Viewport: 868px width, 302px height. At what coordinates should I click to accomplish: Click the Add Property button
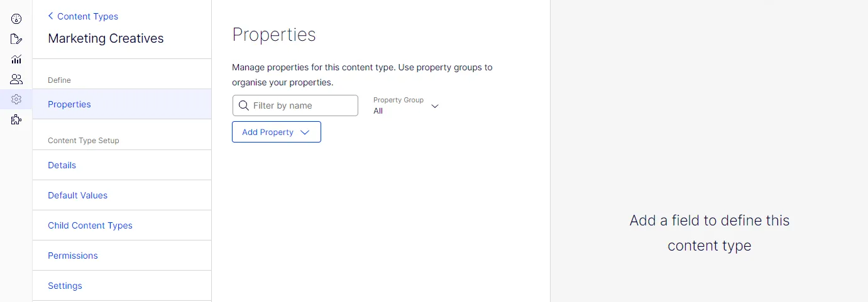tap(277, 132)
